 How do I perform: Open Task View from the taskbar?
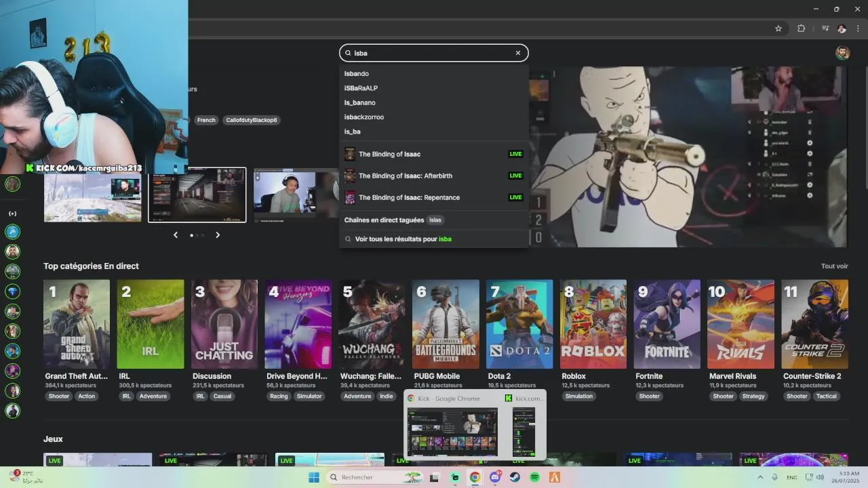[435, 477]
